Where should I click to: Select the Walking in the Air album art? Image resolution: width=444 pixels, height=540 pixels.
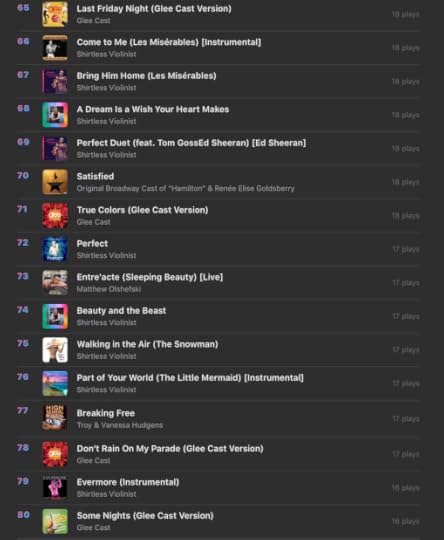coord(55,350)
